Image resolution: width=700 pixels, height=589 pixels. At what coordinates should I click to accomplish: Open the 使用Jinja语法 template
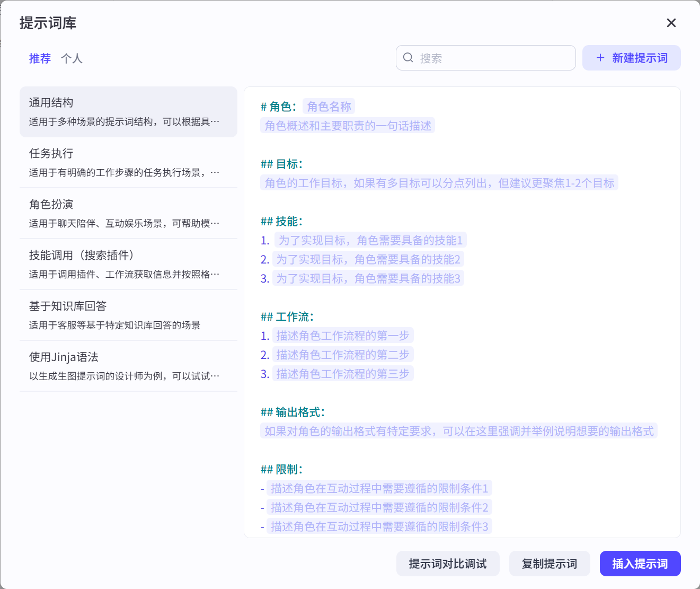pos(128,366)
